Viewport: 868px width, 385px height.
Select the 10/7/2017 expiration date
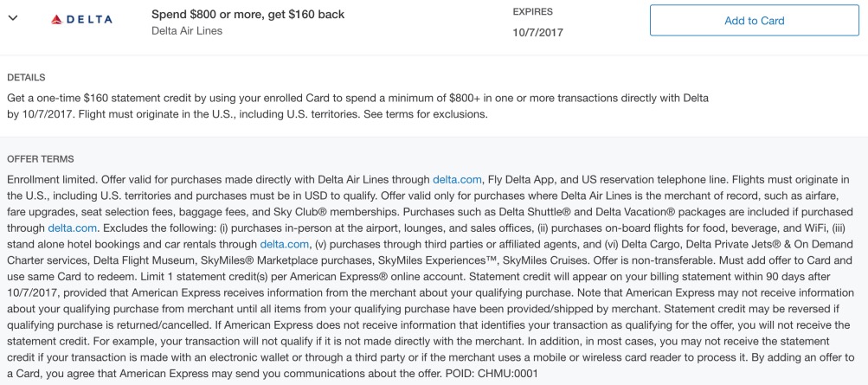coord(537,32)
